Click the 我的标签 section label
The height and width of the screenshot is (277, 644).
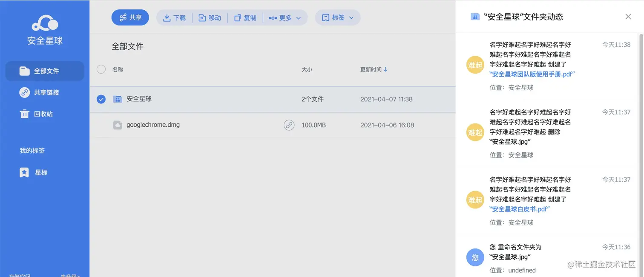coord(32,151)
